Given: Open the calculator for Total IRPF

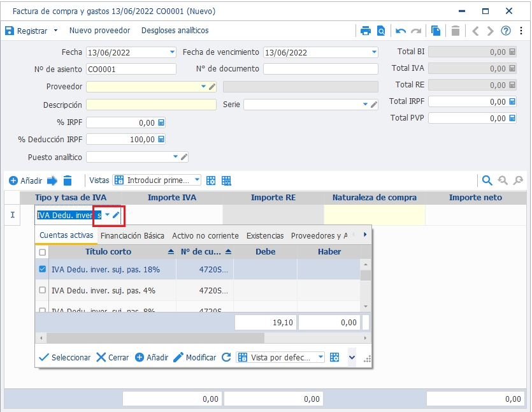Looking at the screenshot, I should click(512, 101).
